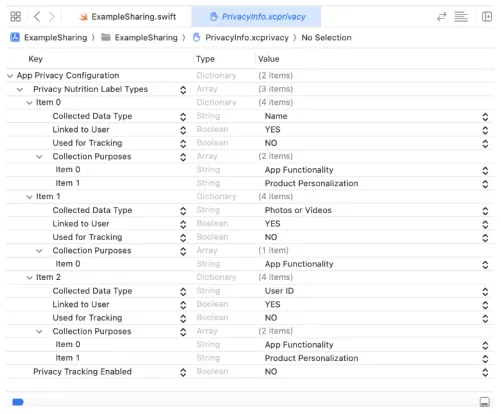
Task: Open the key stepper for Privacy Tracking Enabled
Action: [183, 372]
